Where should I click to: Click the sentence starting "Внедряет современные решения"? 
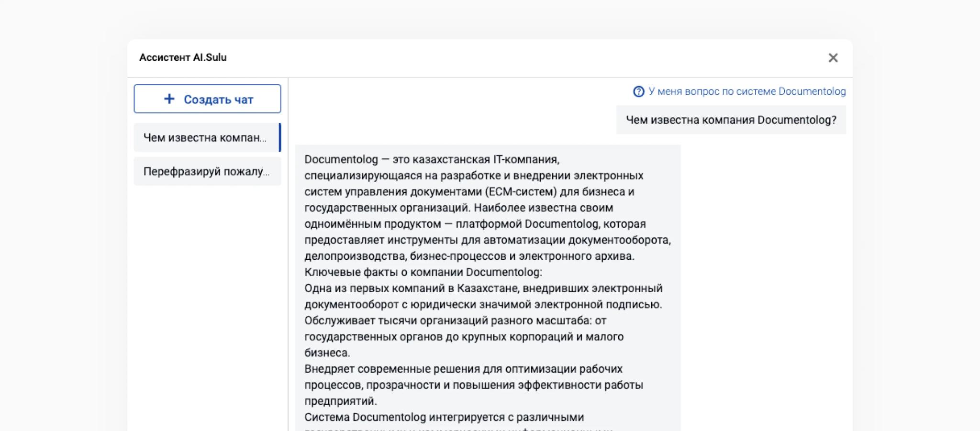point(463,369)
